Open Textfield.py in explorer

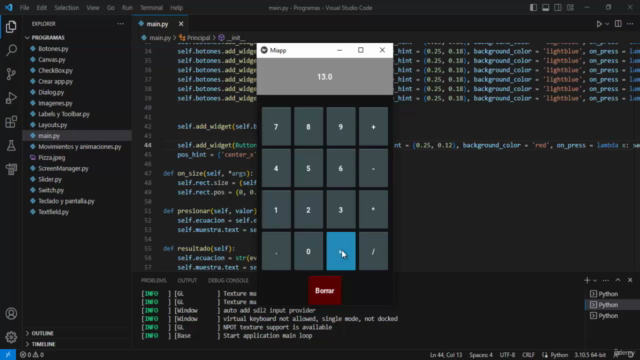[53, 212]
